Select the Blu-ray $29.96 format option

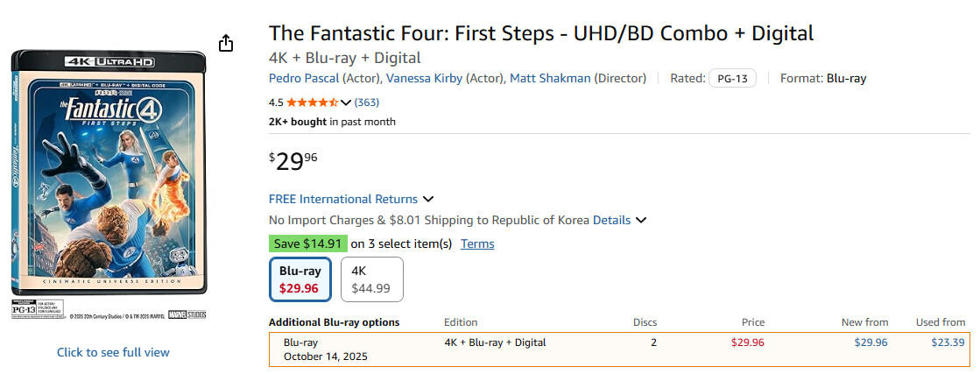[x=300, y=279]
